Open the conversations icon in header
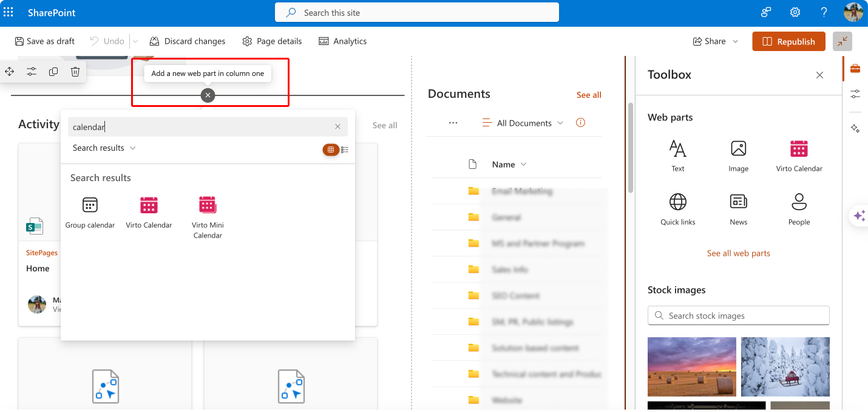This screenshot has width=868, height=412. click(x=766, y=12)
